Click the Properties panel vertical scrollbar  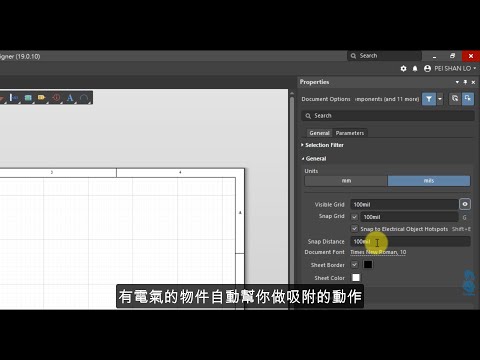[292, 200]
